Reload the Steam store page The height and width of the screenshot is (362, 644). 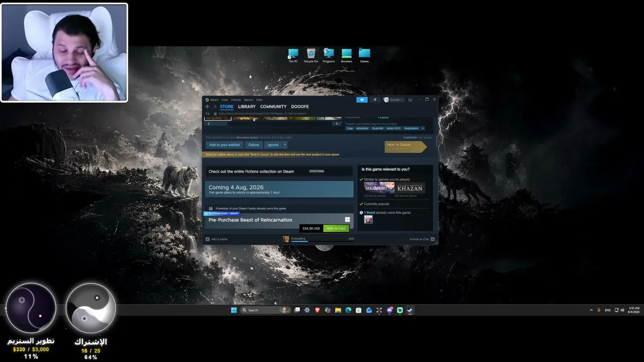[208, 114]
